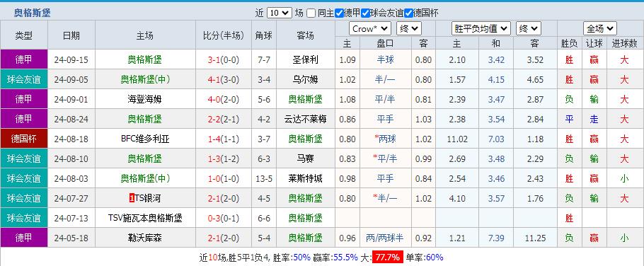
Task: Open away team 乌尔姆
Action: click(x=305, y=80)
